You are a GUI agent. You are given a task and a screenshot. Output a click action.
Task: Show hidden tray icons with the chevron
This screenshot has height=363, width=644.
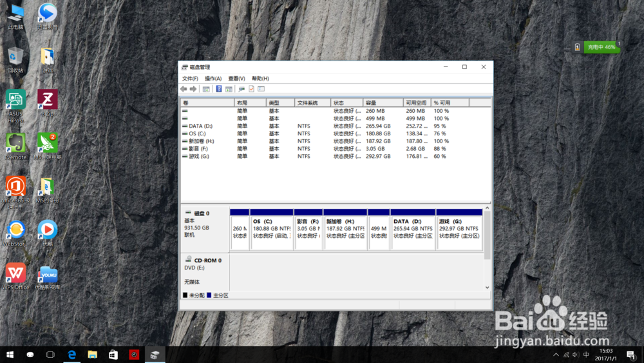pos(556,355)
